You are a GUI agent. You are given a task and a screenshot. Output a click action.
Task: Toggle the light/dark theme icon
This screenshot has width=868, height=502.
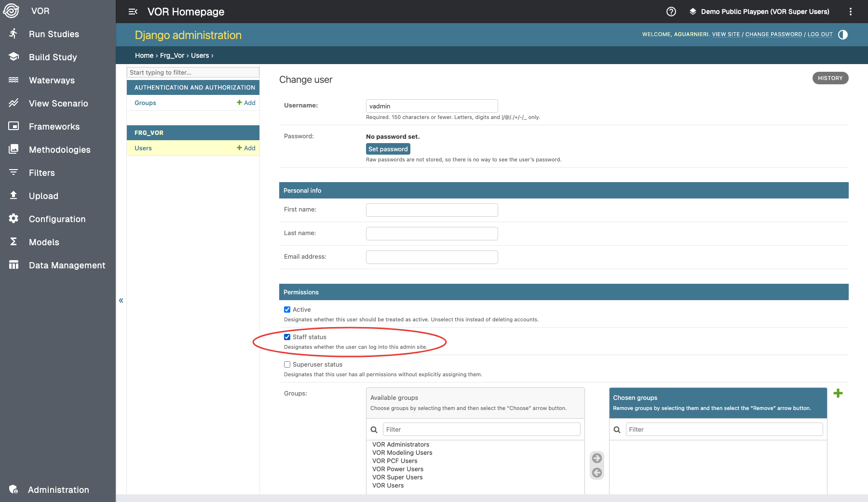[843, 35]
